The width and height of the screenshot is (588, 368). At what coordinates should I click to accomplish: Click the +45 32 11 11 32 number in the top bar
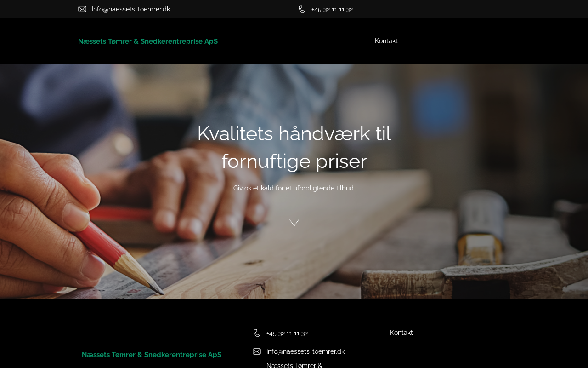(332, 9)
